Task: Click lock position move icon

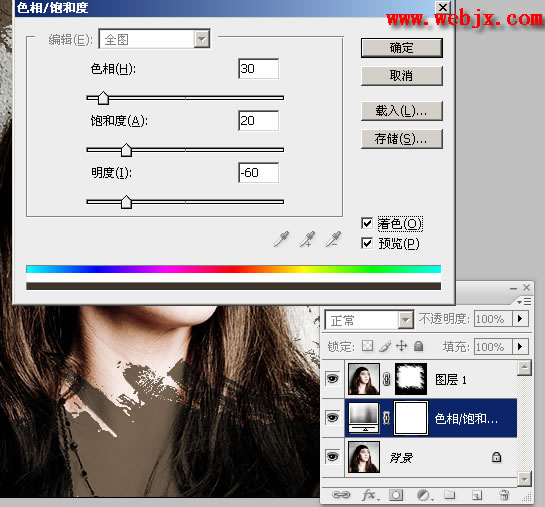Action: click(401, 346)
